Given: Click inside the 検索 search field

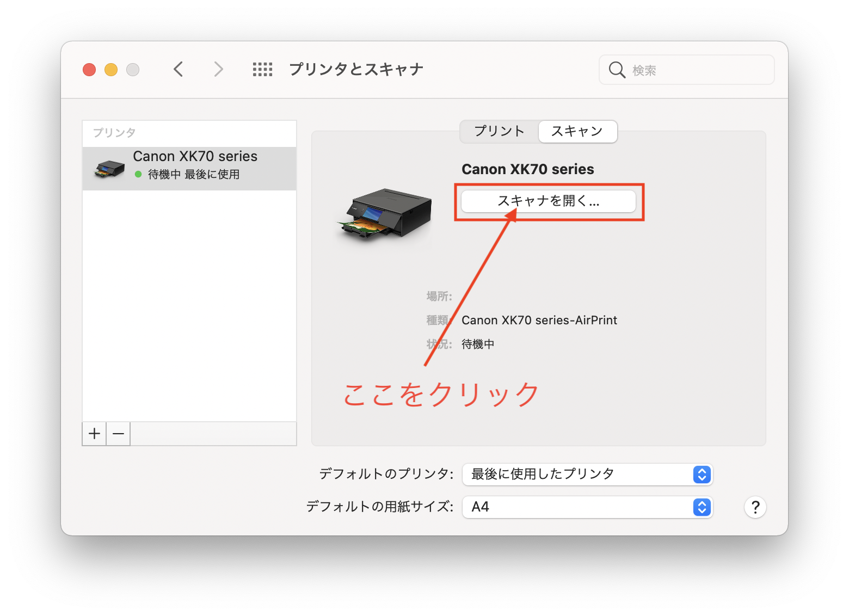Looking at the screenshot, I should point(686,70).
